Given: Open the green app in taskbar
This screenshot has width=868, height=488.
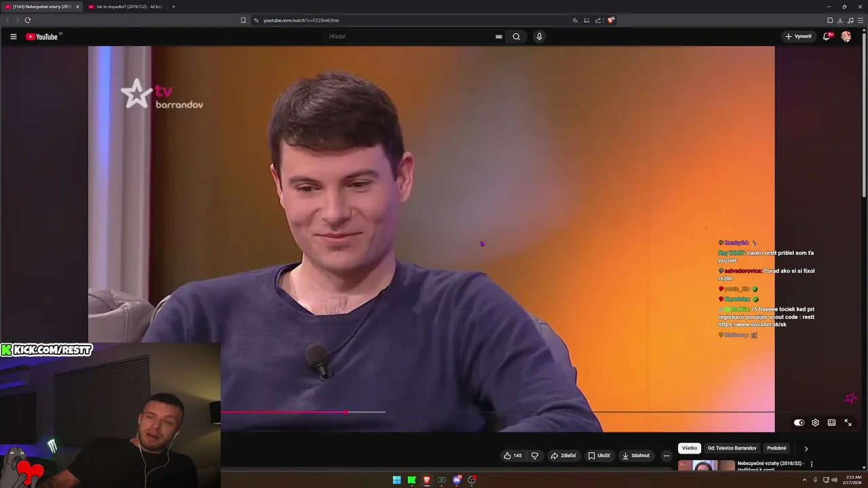Looking at the screenshot, I should click(412, 480).
